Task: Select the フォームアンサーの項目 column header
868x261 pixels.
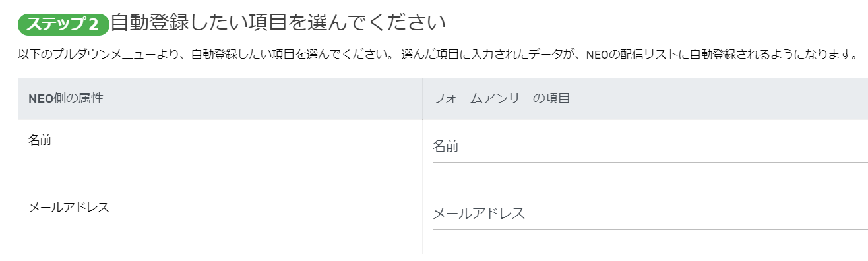Action: (645, 99)
